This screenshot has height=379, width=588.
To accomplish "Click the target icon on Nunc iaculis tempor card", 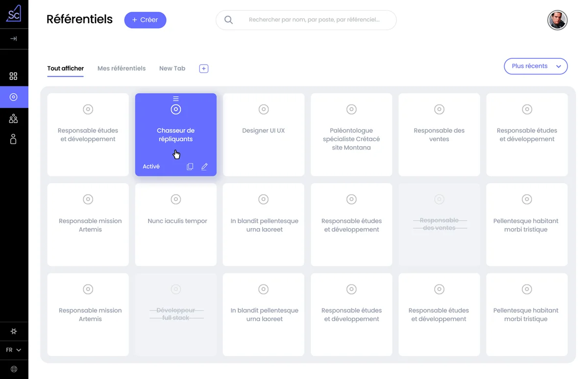I will click(176, 199).
